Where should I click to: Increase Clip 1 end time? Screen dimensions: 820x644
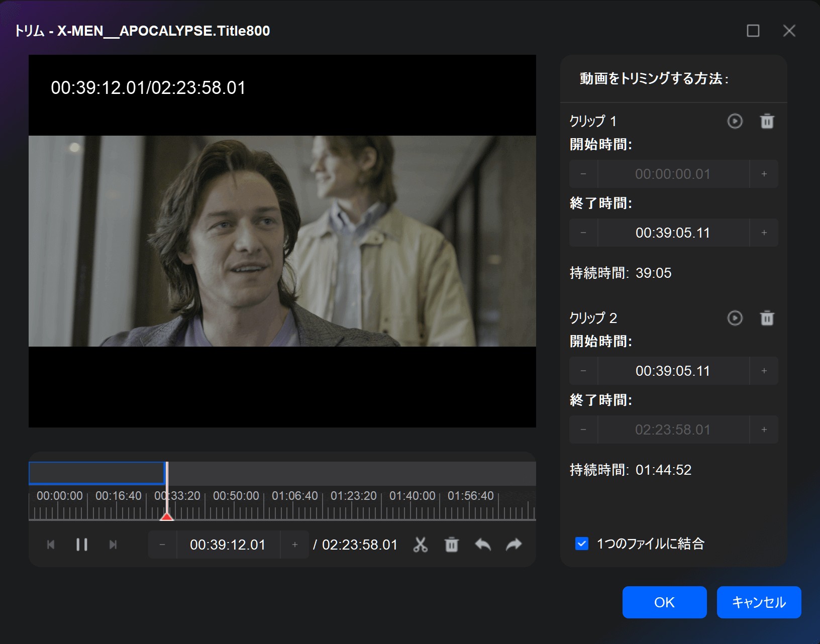764,233
